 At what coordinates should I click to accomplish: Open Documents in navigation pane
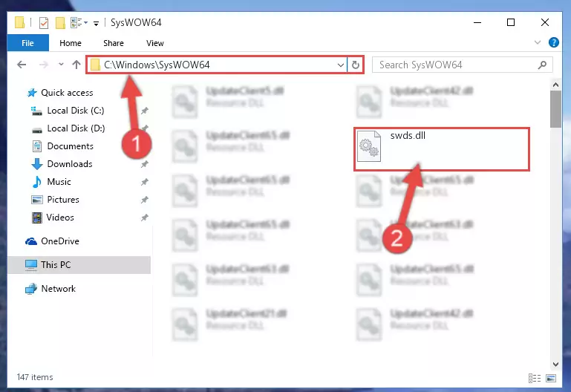(x=71, y=146)
